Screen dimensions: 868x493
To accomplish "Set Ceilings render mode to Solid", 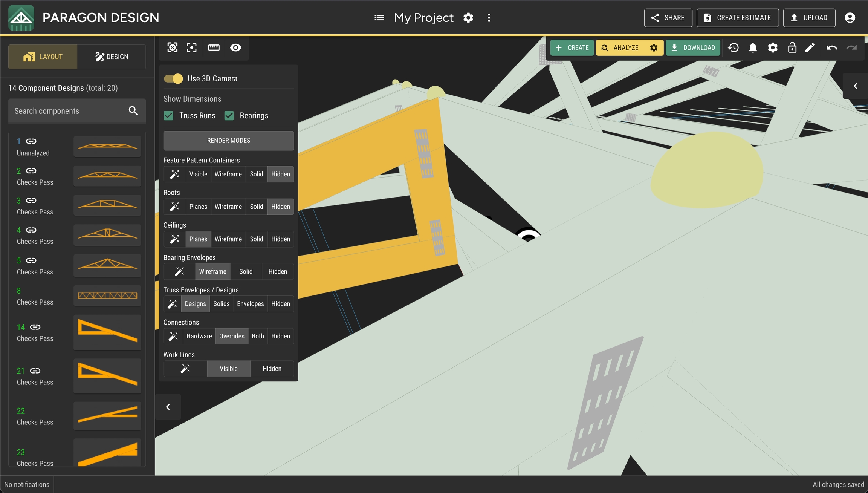I will point(256,239).
